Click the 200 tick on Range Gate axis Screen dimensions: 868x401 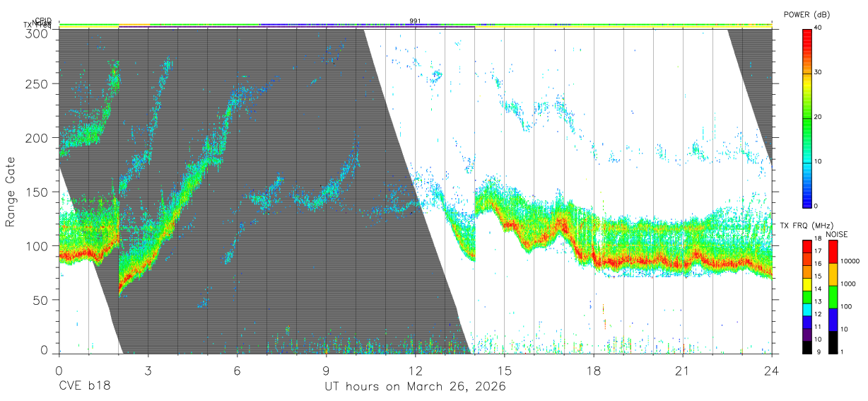point(38,138)
